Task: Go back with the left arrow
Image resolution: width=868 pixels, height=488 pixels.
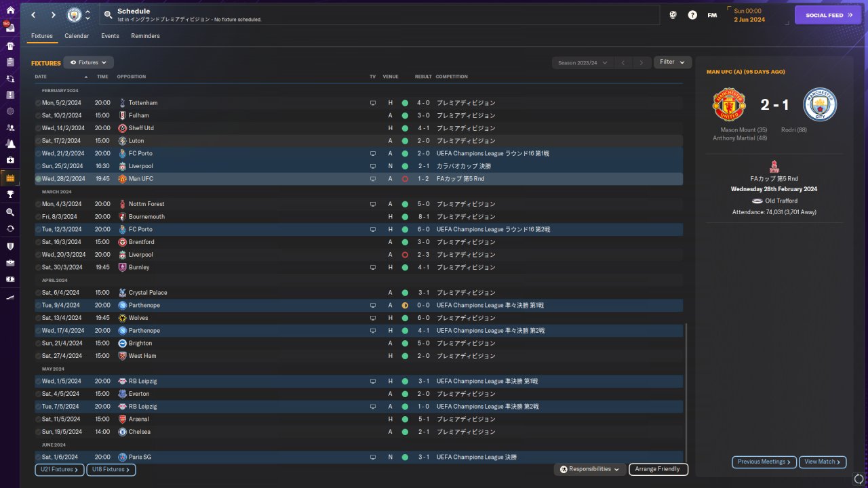Action: click(x=33, y=15)
